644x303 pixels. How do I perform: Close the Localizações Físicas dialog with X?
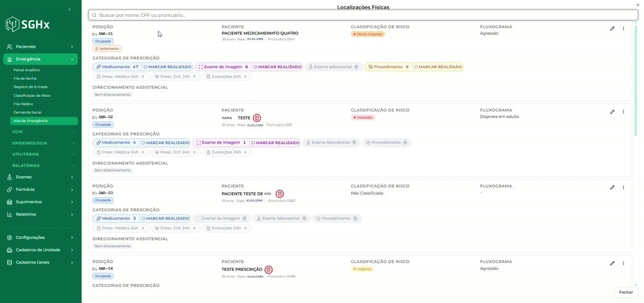638,5
